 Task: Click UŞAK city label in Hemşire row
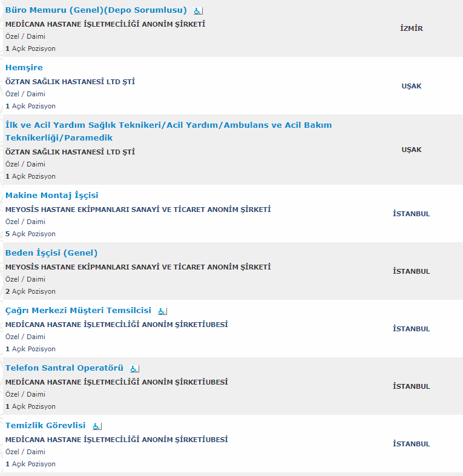pyautogui.click(x=412, y=86)
